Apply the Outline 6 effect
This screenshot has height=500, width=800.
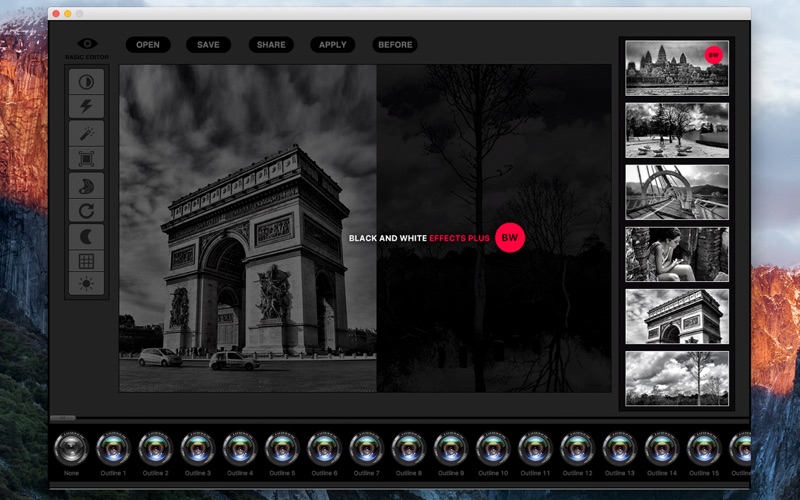[324, 448]
